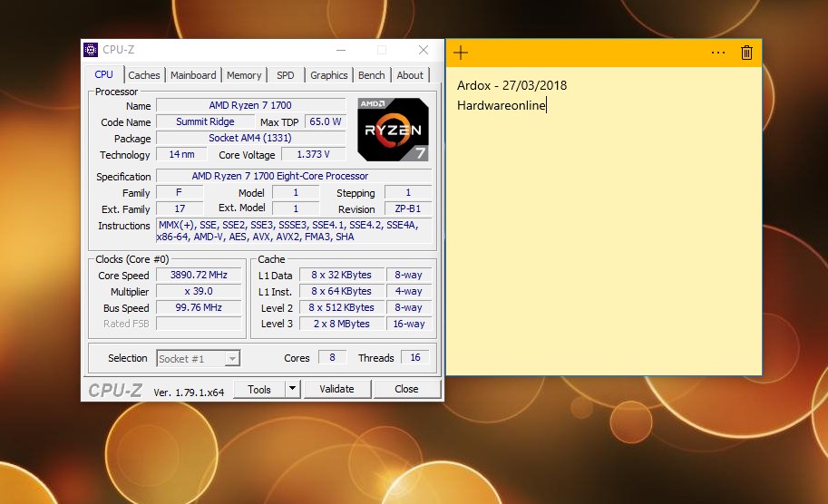Click the Family value F

tap(179, 192)
